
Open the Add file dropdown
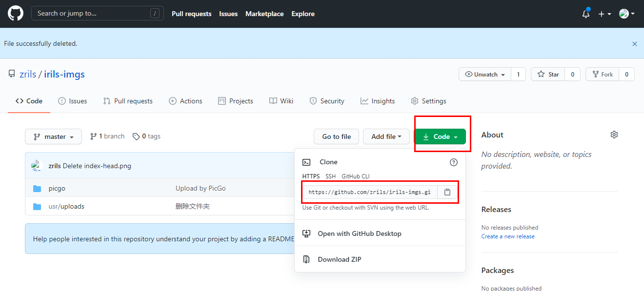click(x=386, y=137)
